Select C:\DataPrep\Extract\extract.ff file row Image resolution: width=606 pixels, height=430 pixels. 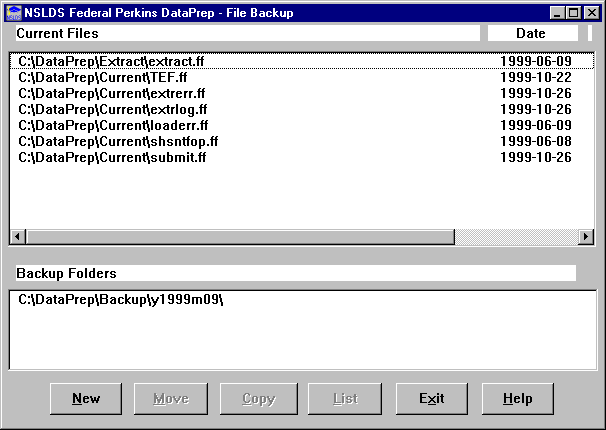coord(302,61)
